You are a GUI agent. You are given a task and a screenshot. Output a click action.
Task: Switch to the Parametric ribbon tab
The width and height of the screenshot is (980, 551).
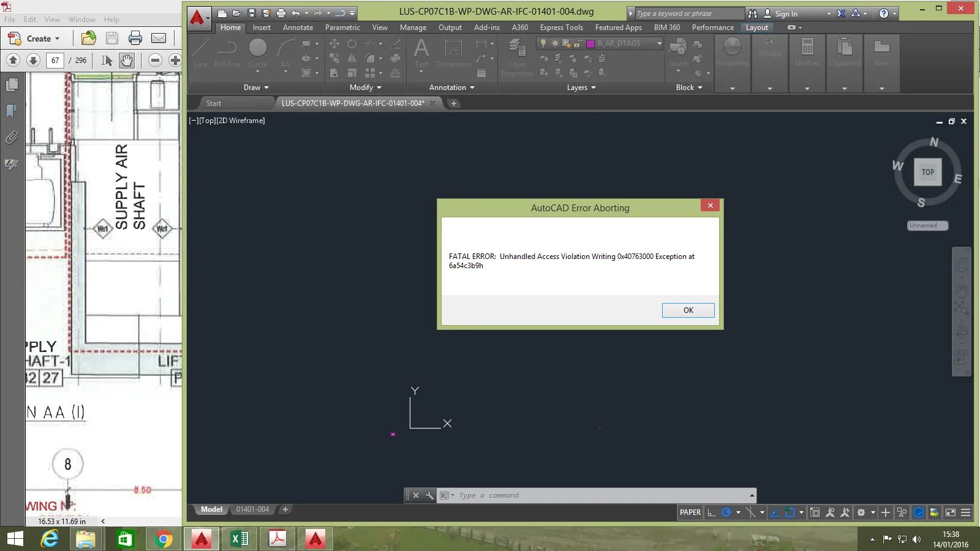pos(342,28)
